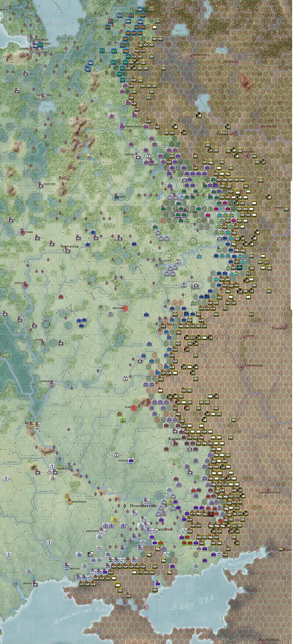Select the SEC unit counter at Vitebsk

[x=23, y=232]
